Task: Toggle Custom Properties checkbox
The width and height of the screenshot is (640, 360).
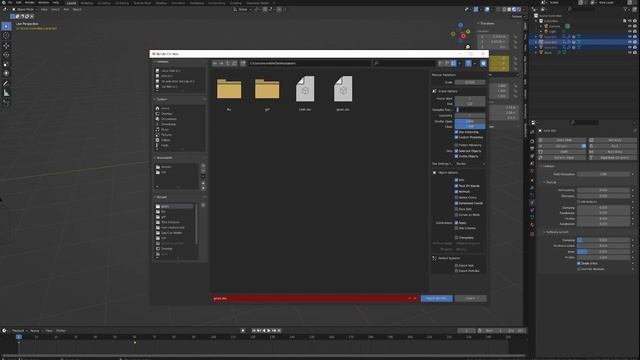Action: (x=456, y=137)
